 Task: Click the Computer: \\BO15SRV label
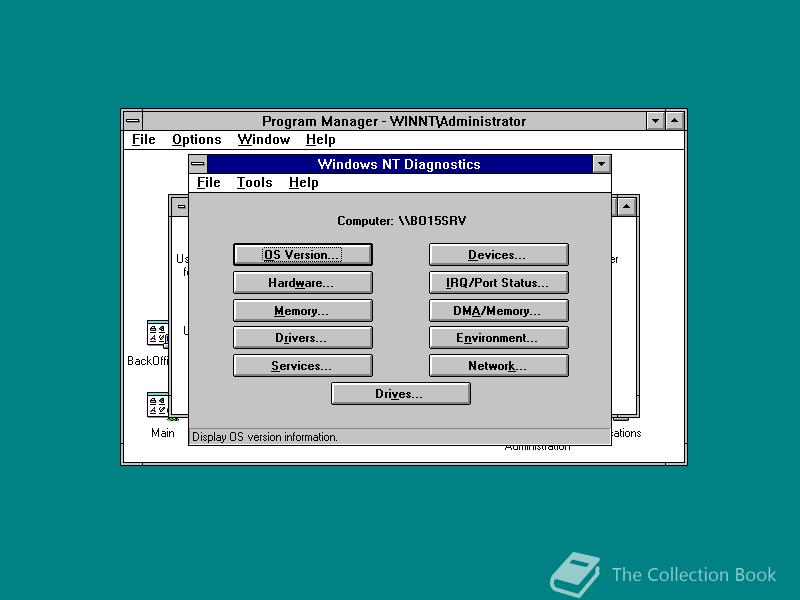point(402,221)
